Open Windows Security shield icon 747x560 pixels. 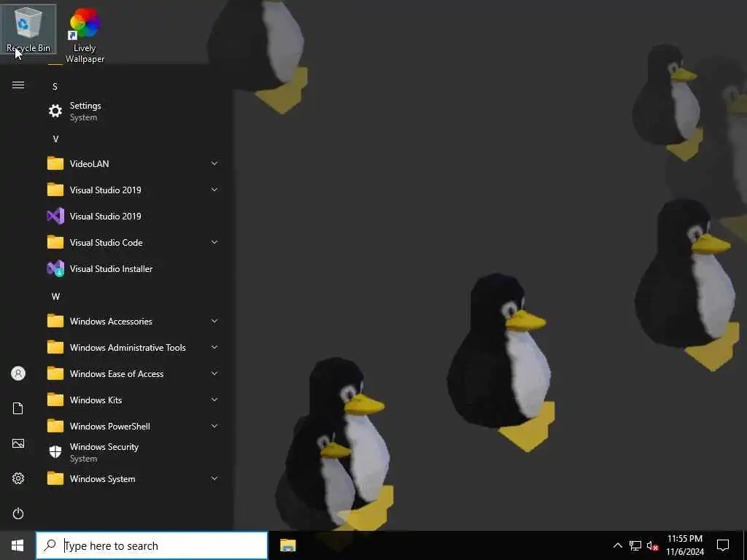coord(55,452)
